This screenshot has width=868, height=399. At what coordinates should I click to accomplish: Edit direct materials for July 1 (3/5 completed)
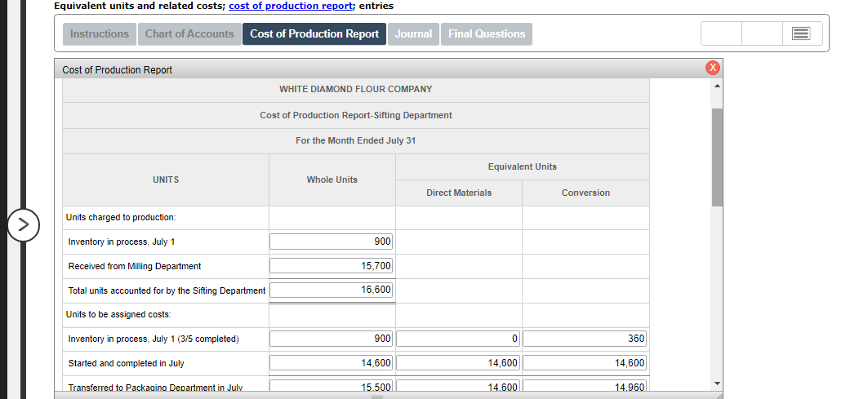tap(458, 339)
